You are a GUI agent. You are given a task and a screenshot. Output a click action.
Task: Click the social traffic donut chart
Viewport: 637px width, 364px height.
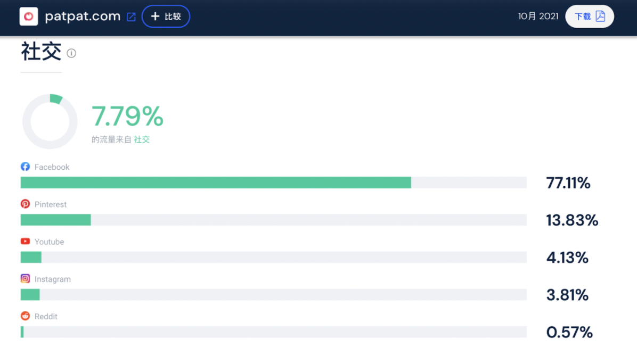[x=50, y=122]
